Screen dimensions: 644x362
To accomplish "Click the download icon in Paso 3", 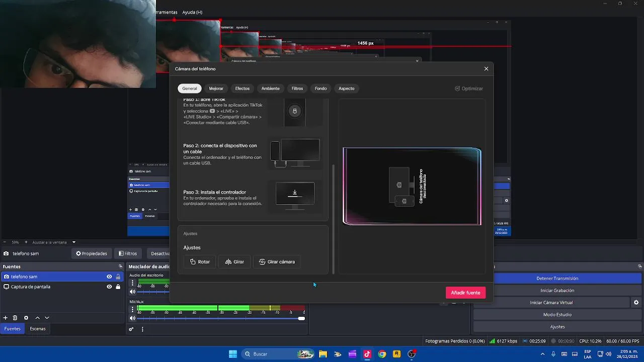I will click(295, 193).
